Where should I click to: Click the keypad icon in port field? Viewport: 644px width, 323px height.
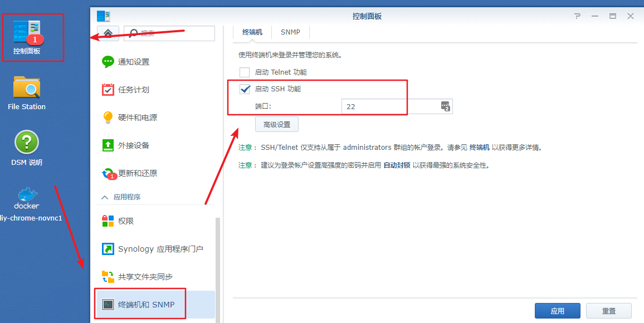tap(446, 106)
